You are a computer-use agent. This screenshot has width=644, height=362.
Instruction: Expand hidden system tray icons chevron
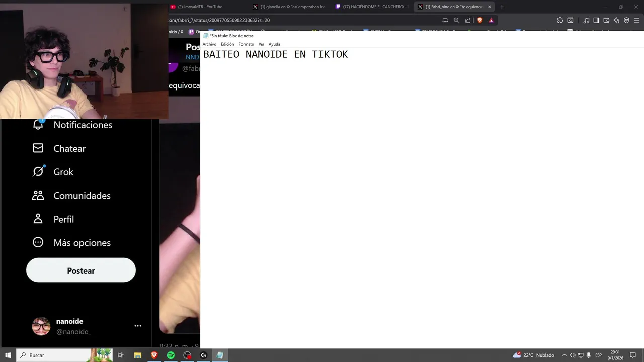[x=564, y=355]
